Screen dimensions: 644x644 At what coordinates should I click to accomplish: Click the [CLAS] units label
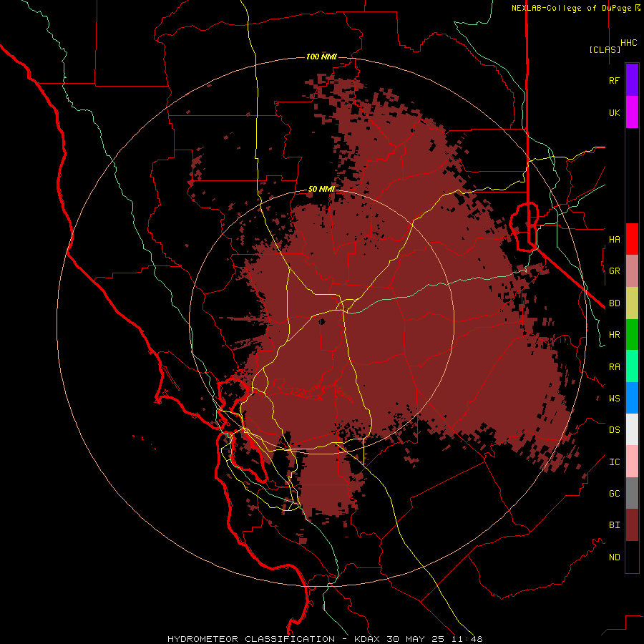pos(605,49)
